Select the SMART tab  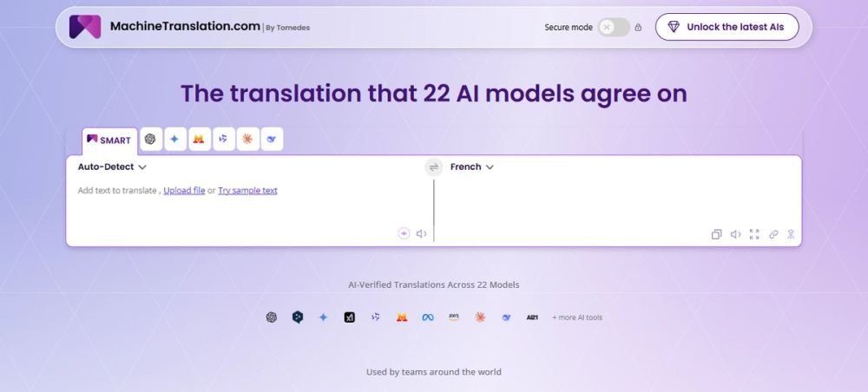[x=109, y=140]
